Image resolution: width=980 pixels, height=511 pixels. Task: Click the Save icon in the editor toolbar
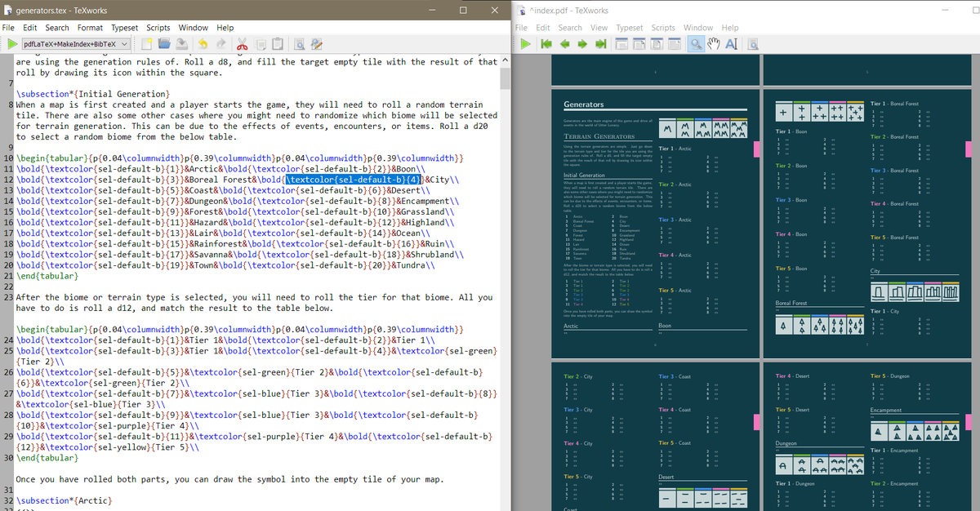pyautogui.click(x=184, y=43)
